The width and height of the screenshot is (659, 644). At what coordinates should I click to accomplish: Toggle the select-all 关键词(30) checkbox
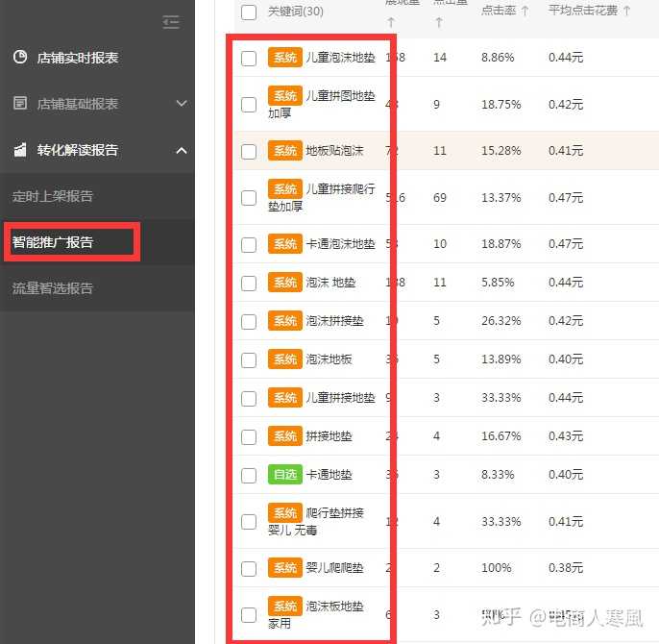[x=249, y=12]
